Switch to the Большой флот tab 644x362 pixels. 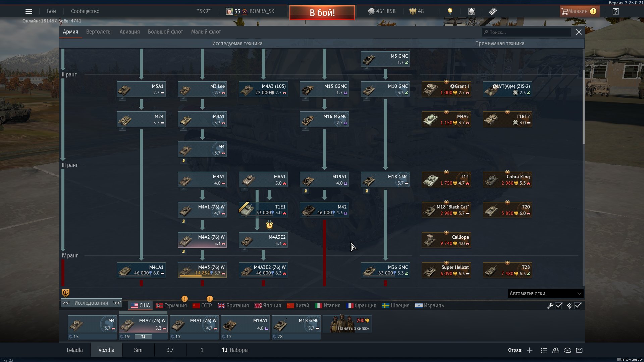[x=165, y=32]
